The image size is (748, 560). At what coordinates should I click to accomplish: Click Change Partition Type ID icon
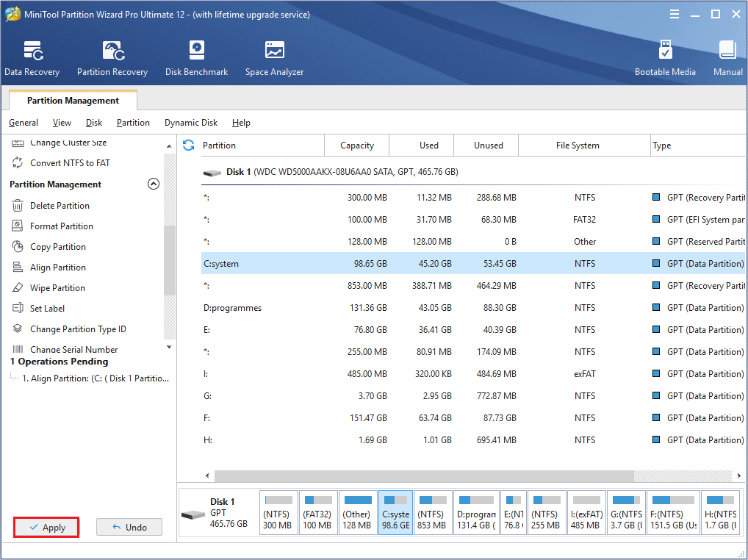[18, 329]
